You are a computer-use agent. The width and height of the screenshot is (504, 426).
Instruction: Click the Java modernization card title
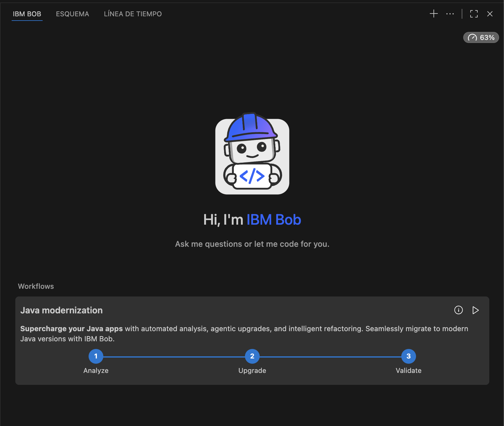point(61,310)
